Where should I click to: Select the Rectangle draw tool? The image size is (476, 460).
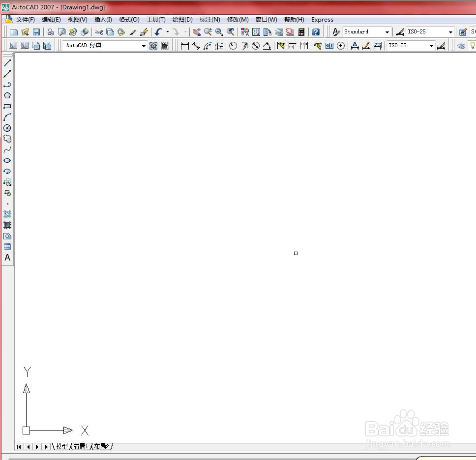pos(7,106)
